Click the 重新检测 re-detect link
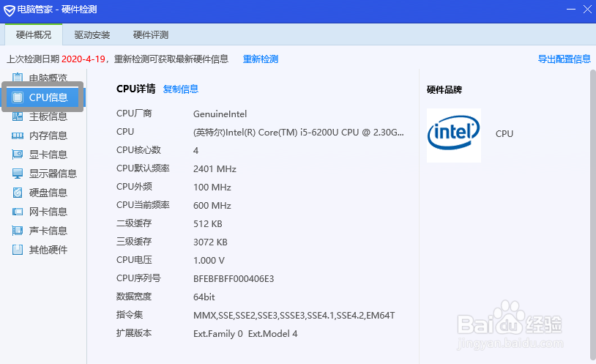Viewport: 596px width, 364px height. [261, 59]
